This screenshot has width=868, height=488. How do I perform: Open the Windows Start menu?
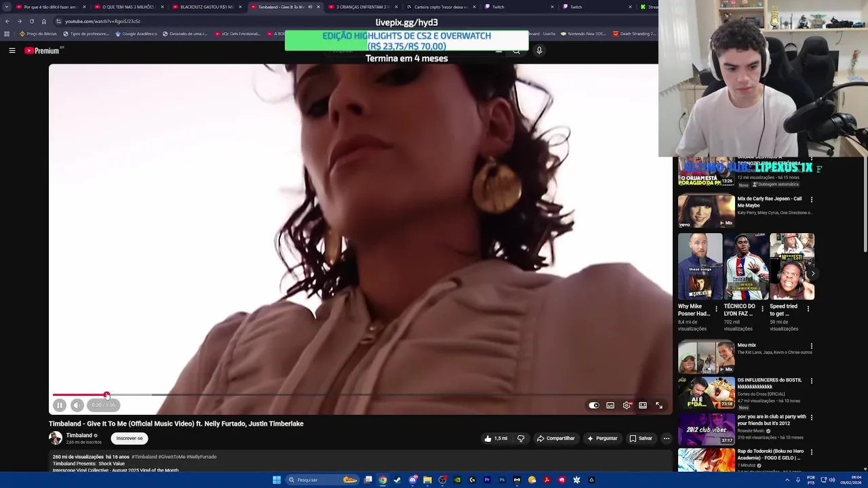pyautogui.click(x=277, y=480)
